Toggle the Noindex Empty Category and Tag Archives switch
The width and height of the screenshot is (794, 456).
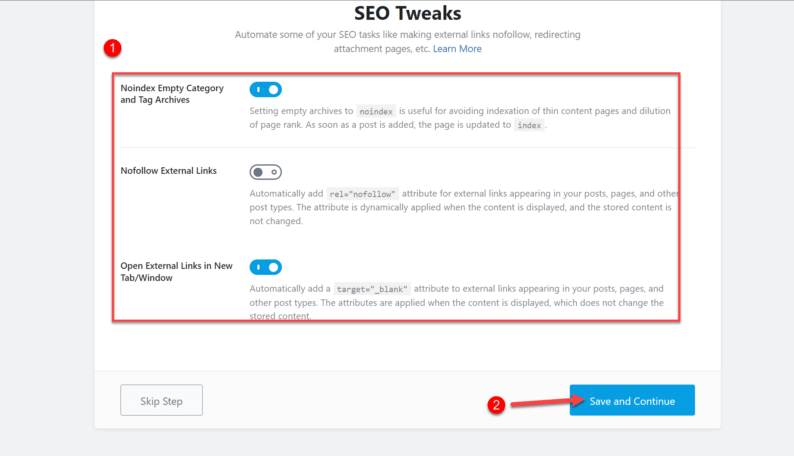pos(265,89)
